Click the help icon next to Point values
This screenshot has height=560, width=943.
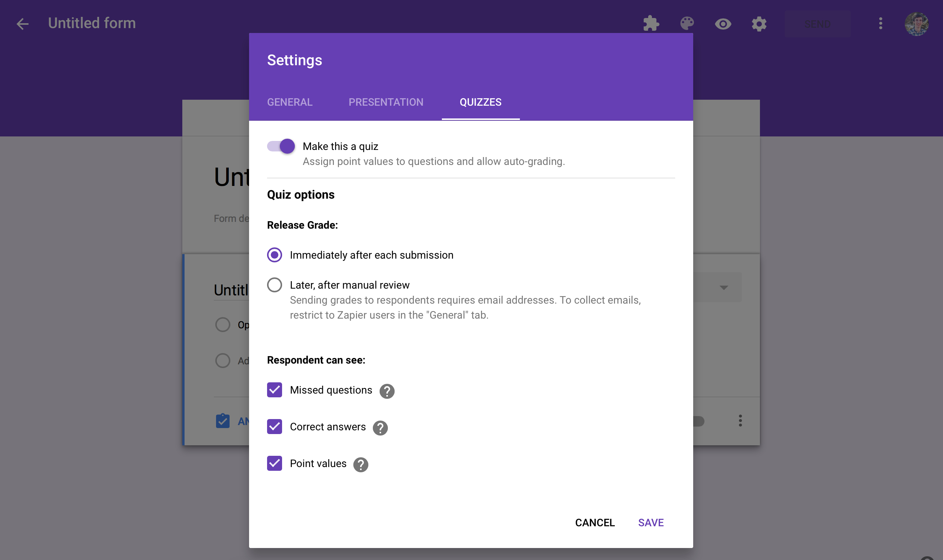[360, 464]
